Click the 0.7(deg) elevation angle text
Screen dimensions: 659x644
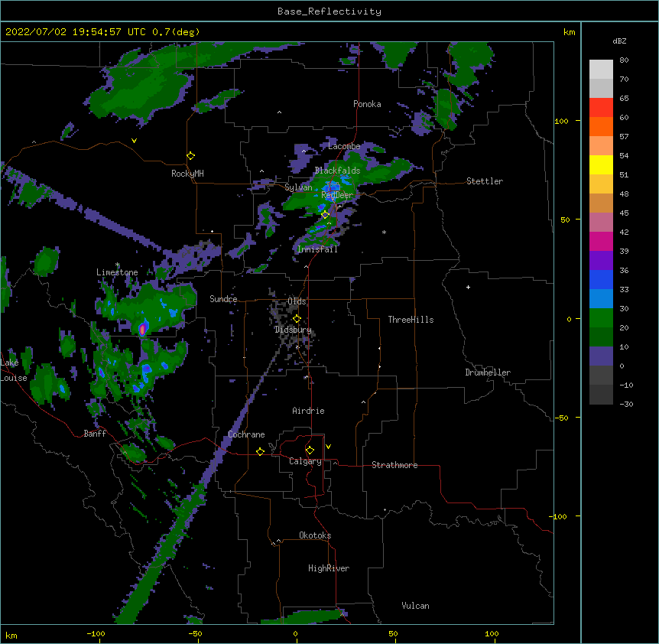tap(176, 32)
